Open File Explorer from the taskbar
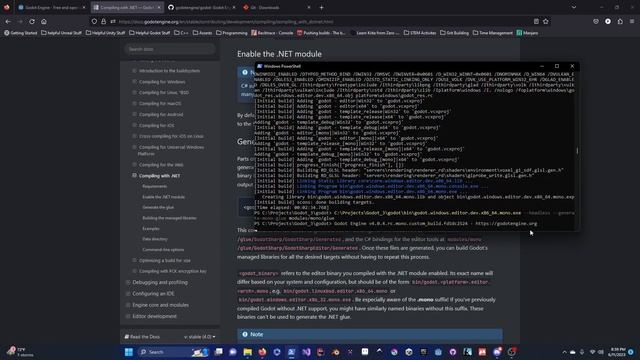 point(248,352)
